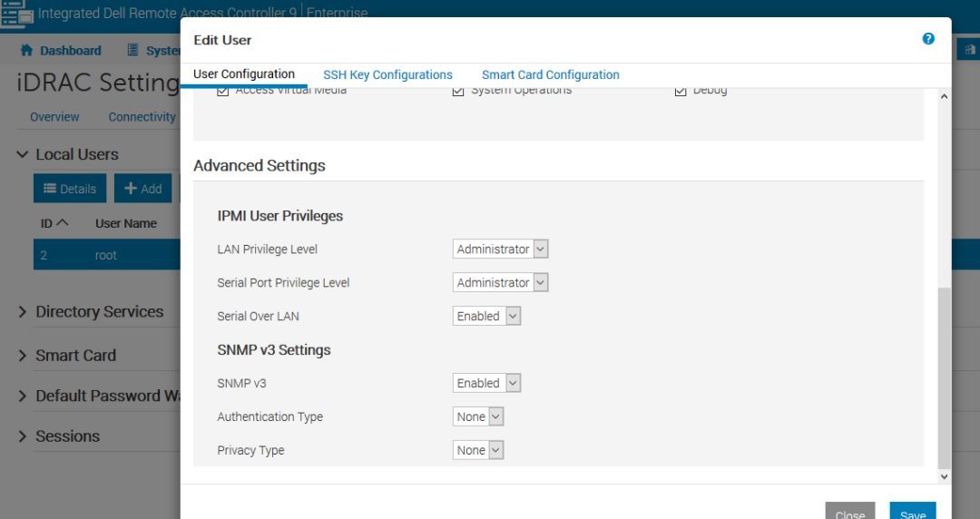Click the iDRAC logo icon in header

pos(15,13)
